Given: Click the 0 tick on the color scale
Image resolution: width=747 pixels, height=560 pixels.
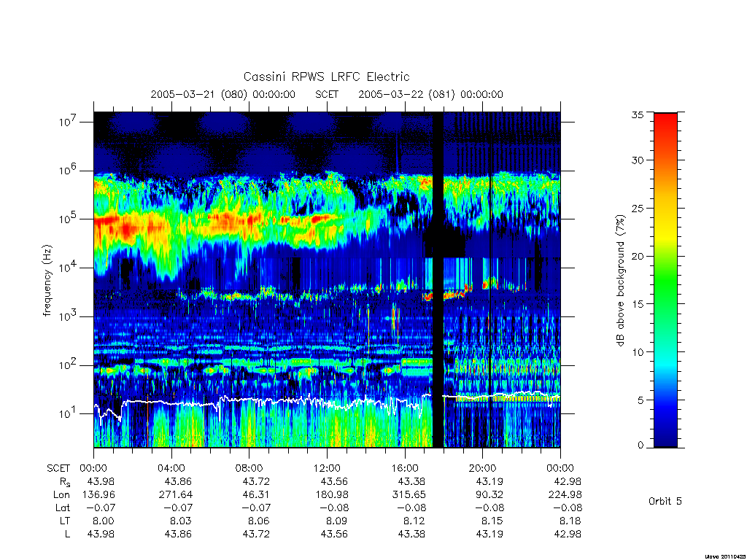Looking at the screenshot, I should (640, 446).
